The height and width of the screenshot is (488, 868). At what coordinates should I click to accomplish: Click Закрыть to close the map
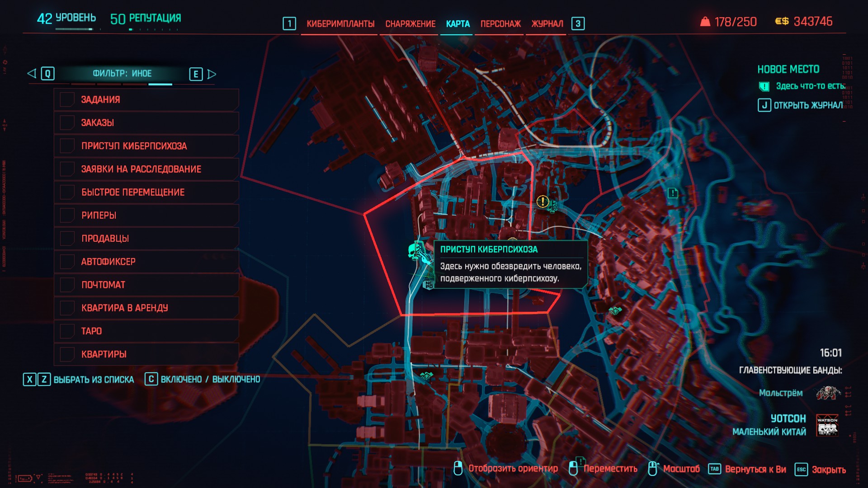pyautogui.click(x=829, y=469)
